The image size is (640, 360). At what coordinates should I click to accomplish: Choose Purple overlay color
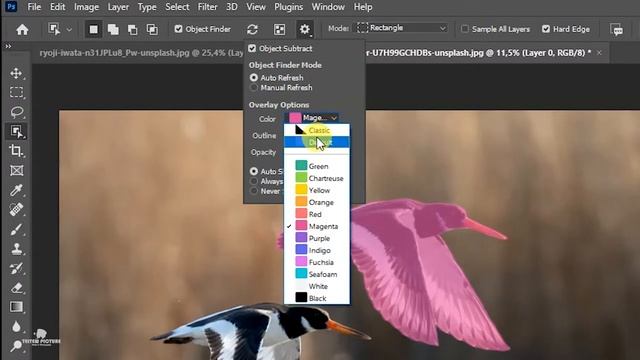click(317, 238)
